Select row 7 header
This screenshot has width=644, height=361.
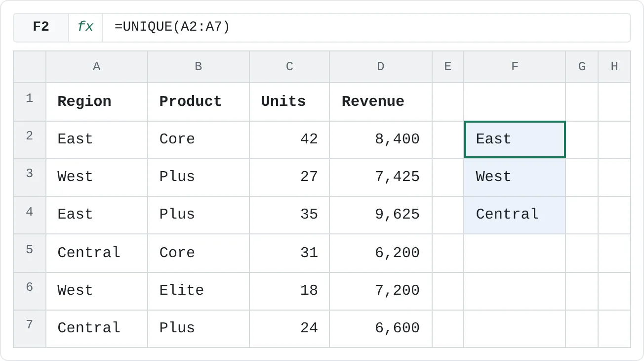pos(30,329)
